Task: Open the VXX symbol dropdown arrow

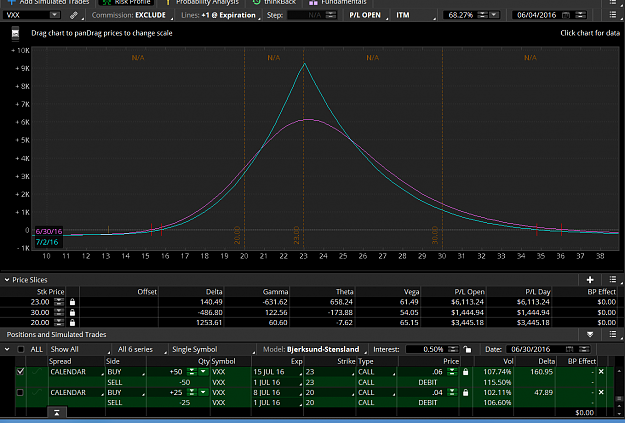Action: click(x=55, y=15)
